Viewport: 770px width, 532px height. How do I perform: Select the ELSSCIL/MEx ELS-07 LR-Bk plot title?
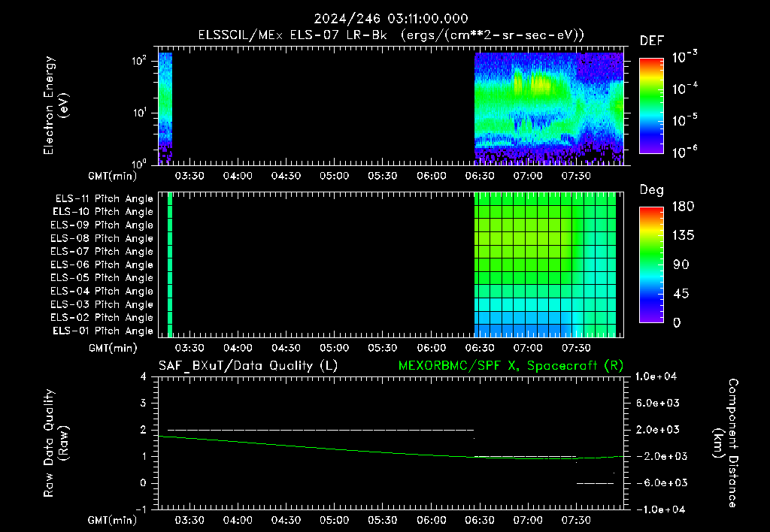(x=391, y=35)
